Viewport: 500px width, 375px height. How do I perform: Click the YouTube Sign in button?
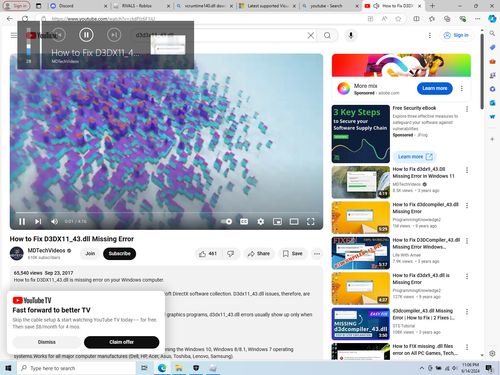(x=456, y=35)
